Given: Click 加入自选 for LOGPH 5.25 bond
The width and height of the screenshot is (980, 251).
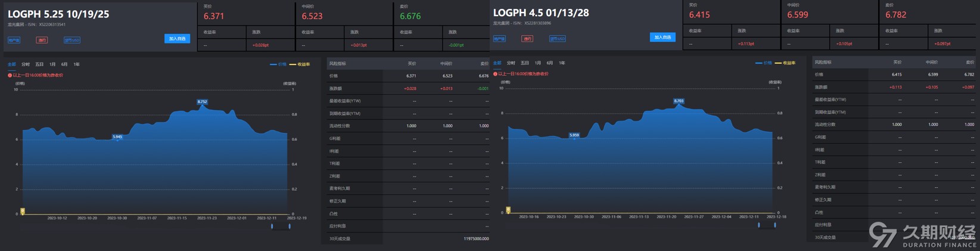Looking at the screenshot, I should [177, 39].
